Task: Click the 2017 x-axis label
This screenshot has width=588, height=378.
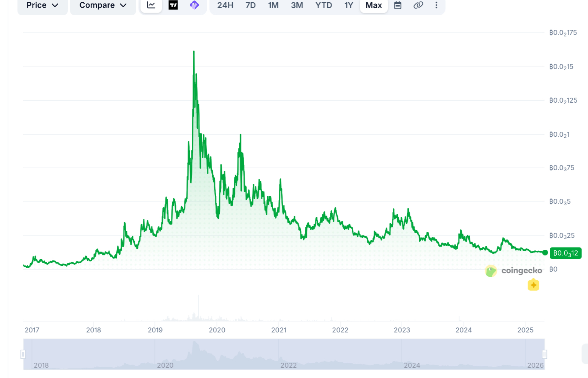Action: coord(32,330)
